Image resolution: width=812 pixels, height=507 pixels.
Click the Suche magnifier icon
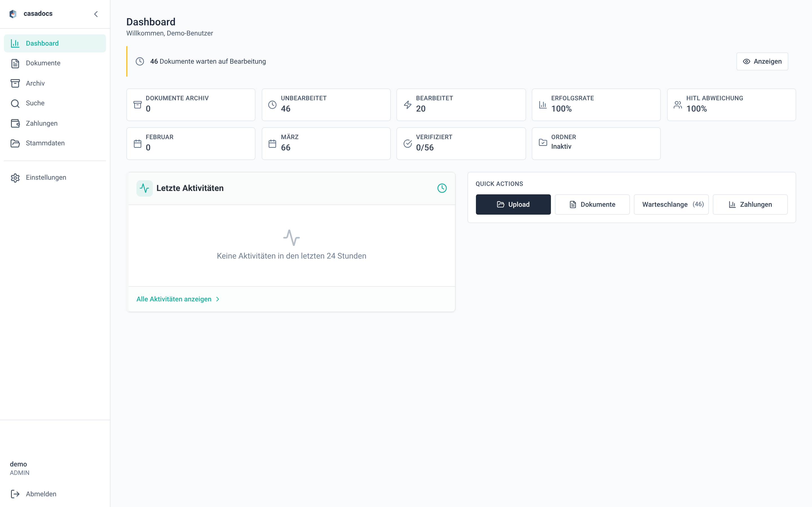(15, 103)
